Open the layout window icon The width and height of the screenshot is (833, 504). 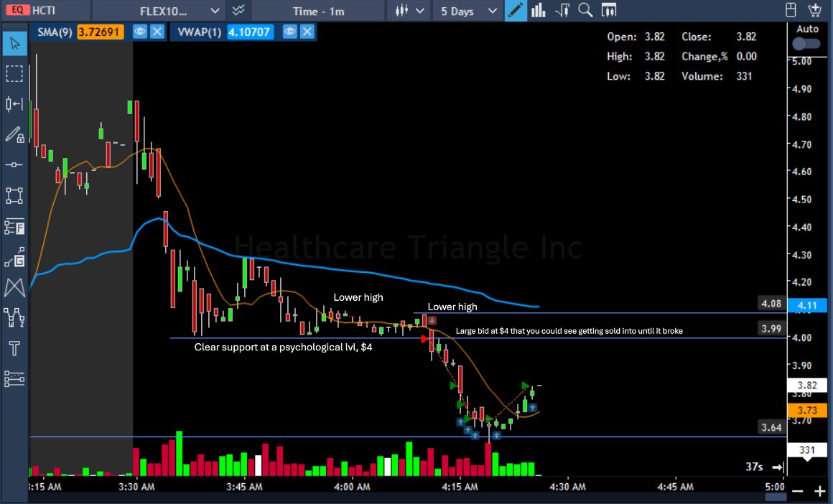coord(791,10)
